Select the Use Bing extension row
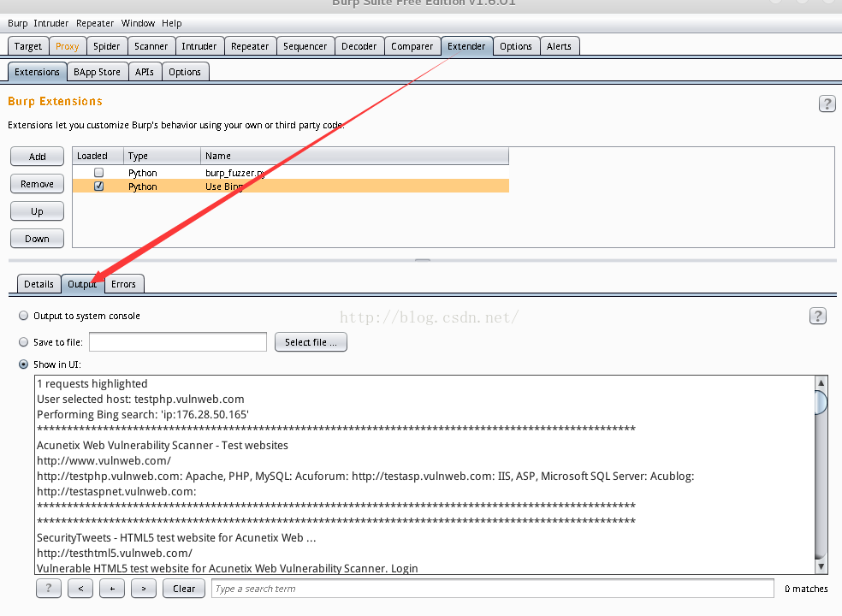This screenshot has width=842, height=616. tap(291, 186)
